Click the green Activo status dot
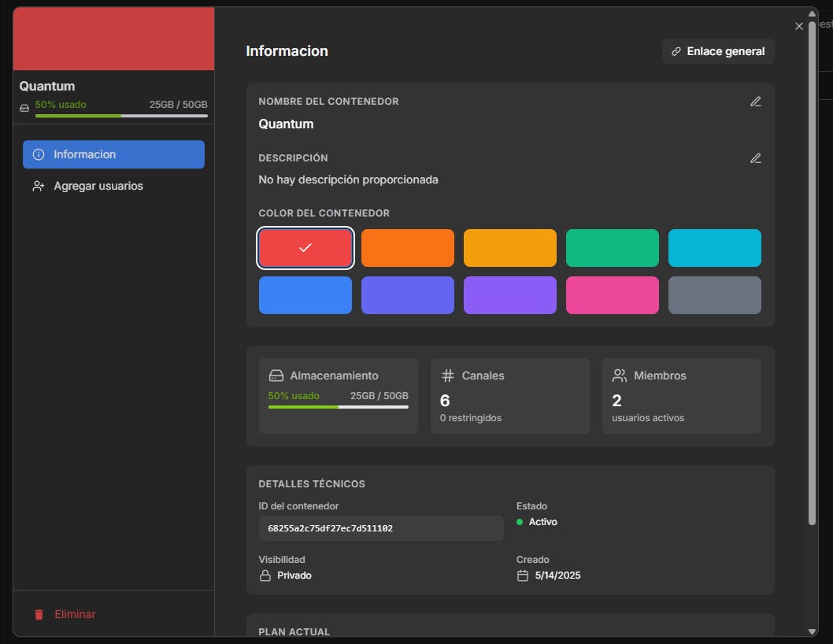This screenshot has width=833, height=644. (x=520, y=522)
